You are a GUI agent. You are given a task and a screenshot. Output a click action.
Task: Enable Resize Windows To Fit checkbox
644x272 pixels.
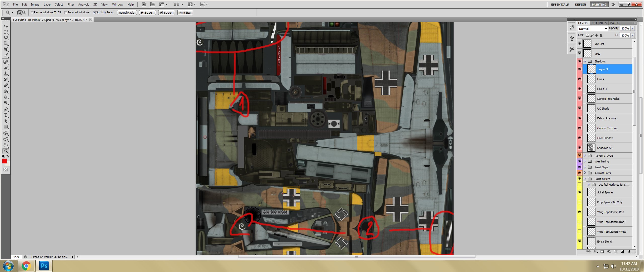click(32, 13)
